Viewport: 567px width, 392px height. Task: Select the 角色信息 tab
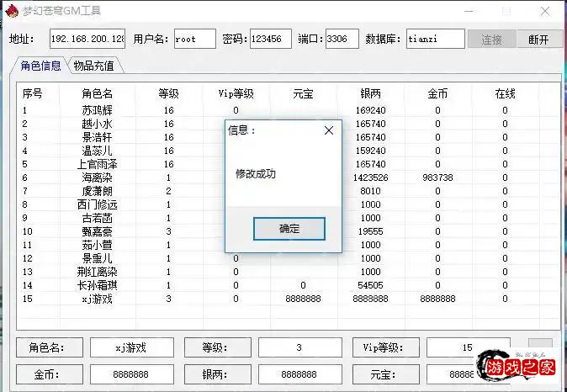pyautogui.click(x=40, y=66)
